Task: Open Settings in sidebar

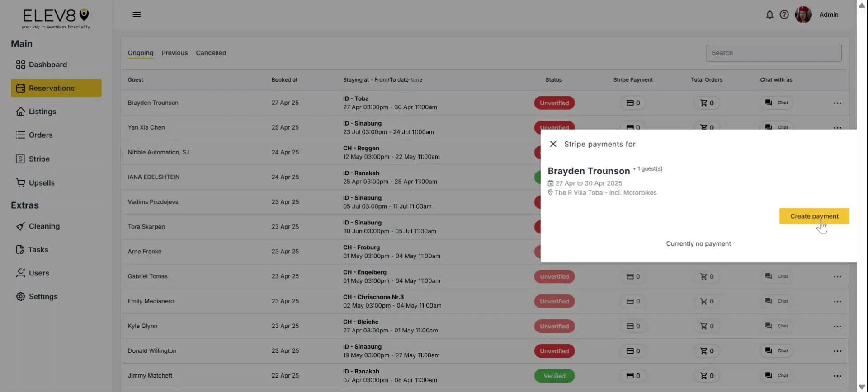Action: 56,297
